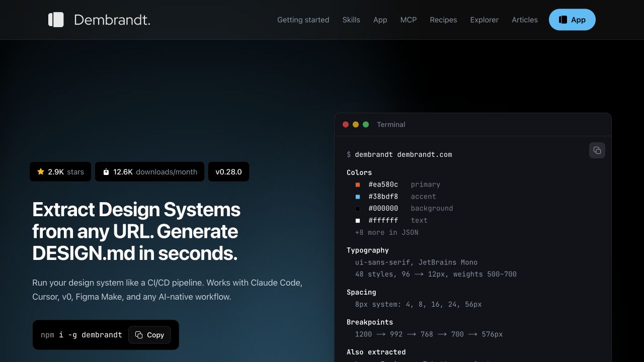Click the blue #38bdf8 accent swatch
The width and height of the screenshot is (644, 362).
(358, 197)
